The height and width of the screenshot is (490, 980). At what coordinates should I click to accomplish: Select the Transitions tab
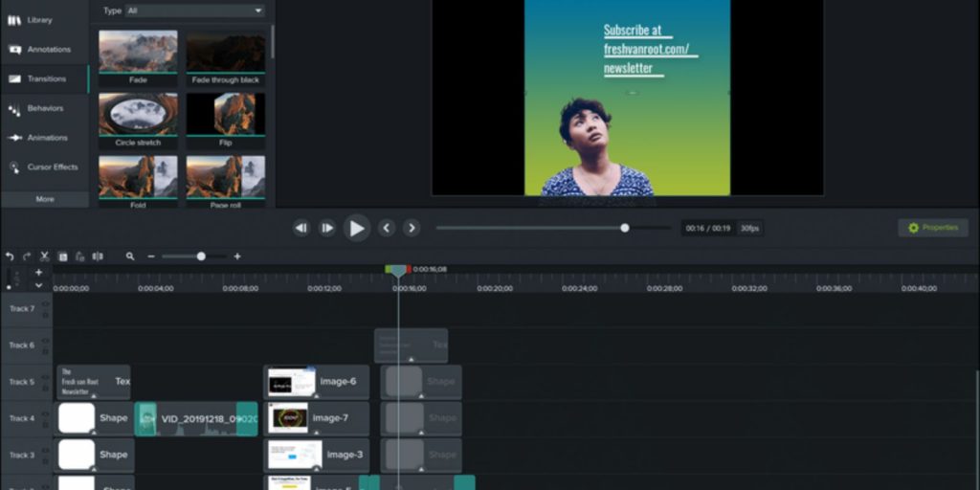pos(44,78)
